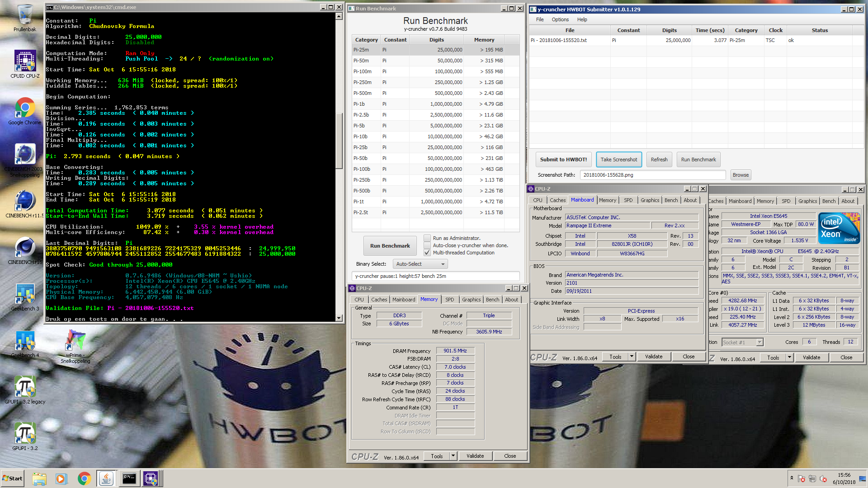This screenshot has width=868, height=488.
Task: Click the Intel Xeon logo in CPU-Z
Action: click(839, 228)
